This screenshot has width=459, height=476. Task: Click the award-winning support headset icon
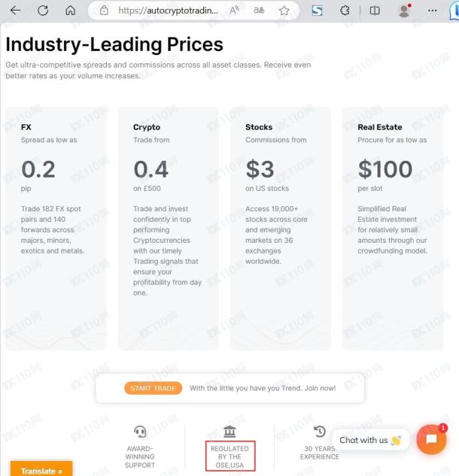coord(140,432)
